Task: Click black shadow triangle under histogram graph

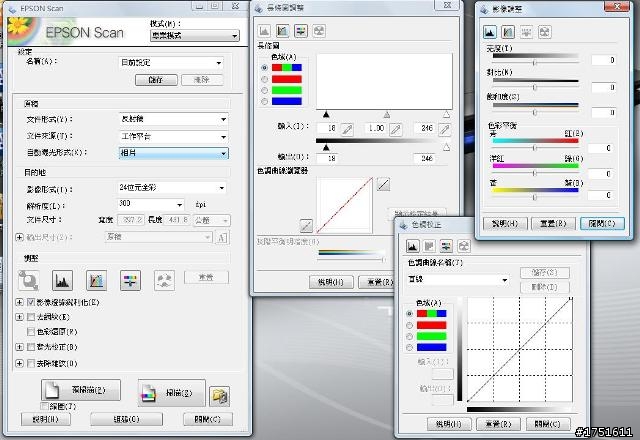Action: (x=326, y=115)
